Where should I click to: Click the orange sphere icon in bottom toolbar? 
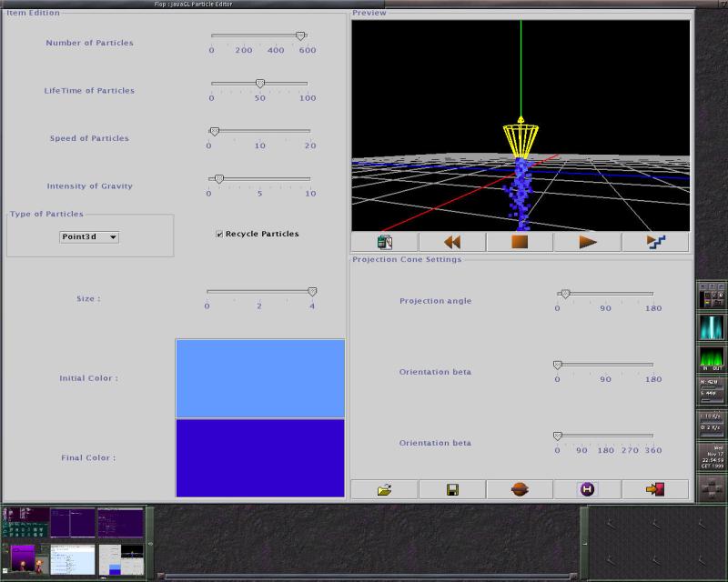tap(520, 489)
